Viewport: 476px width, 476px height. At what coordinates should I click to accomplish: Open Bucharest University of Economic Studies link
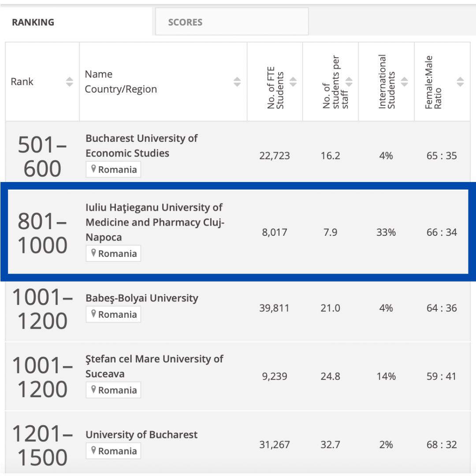[x=141, y=146]
